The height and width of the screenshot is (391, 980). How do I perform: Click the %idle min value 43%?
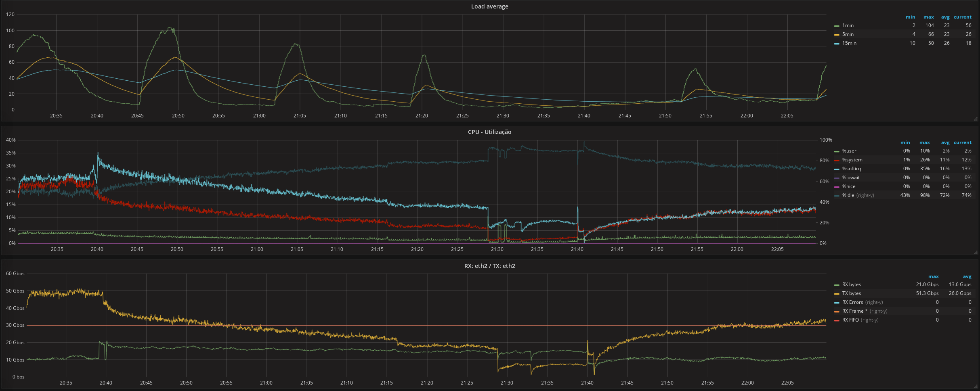tap(905, 195)
